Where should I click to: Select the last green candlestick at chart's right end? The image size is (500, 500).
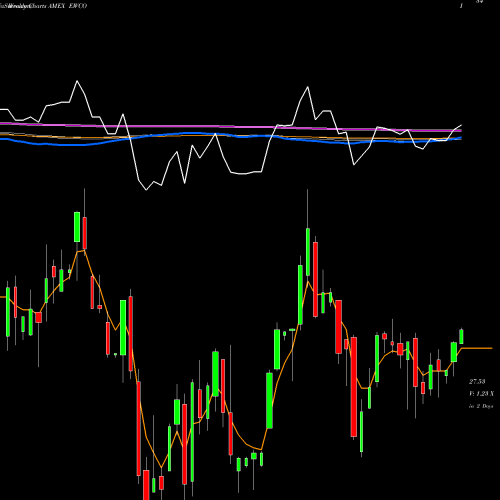pyautogui.click(x=461, y=337)
